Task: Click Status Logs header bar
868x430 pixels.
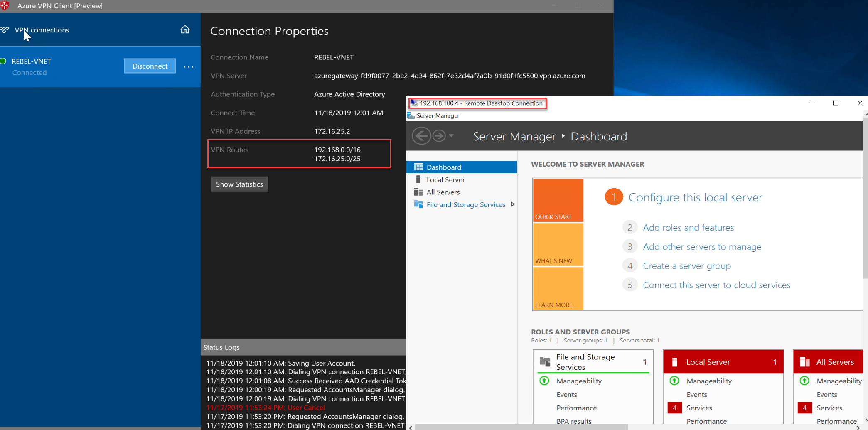Action: pyautogui.click(x=303, y=347)
